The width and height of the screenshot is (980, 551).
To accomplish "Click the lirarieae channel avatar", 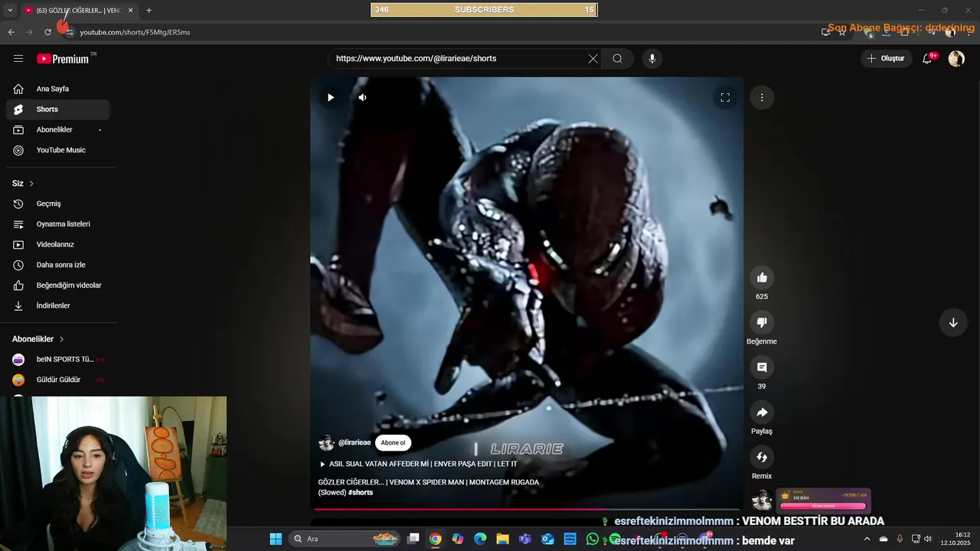I will 326,443.
